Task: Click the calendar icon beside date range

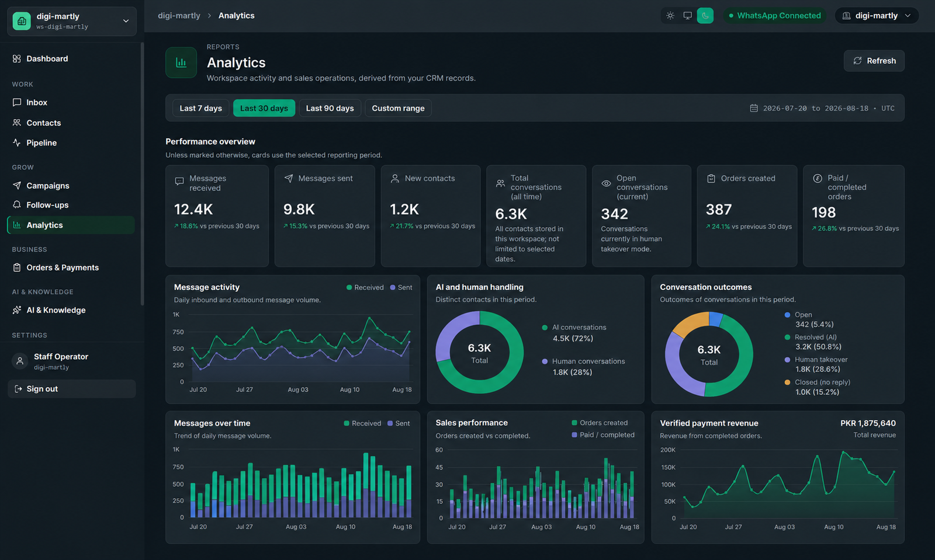Action: coord(754,109)
